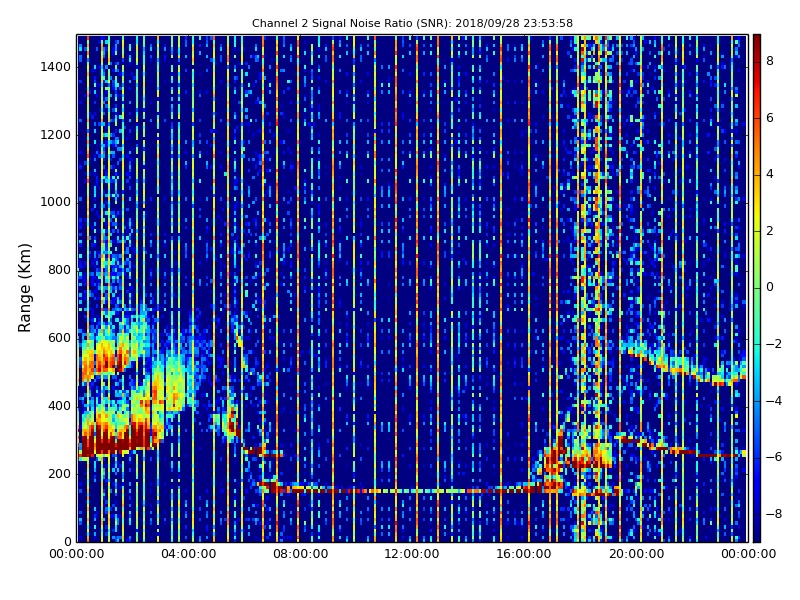Click the 1200 range tick label
Viewport: 800px width, 600px height.
click(x=56, y=135)
